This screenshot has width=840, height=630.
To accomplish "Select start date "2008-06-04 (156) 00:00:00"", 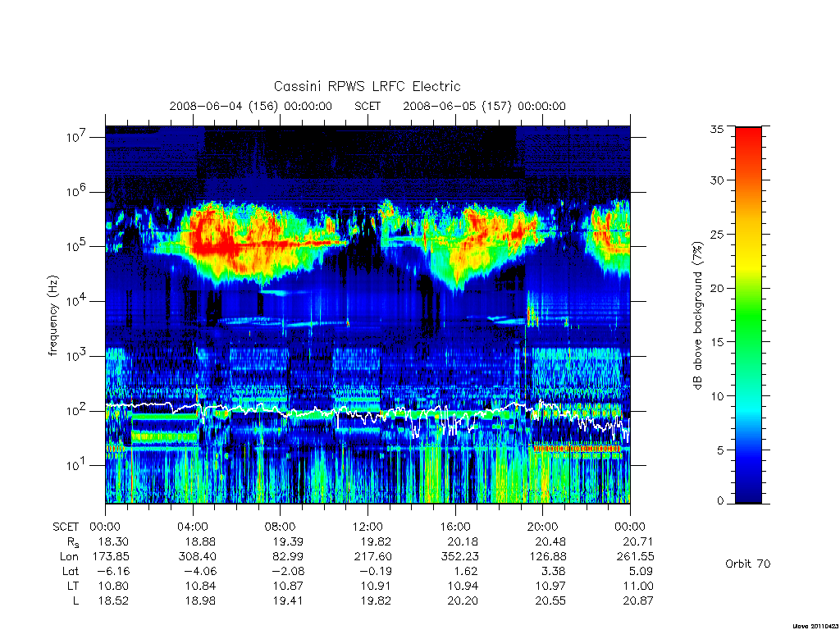I will [251, 106].
